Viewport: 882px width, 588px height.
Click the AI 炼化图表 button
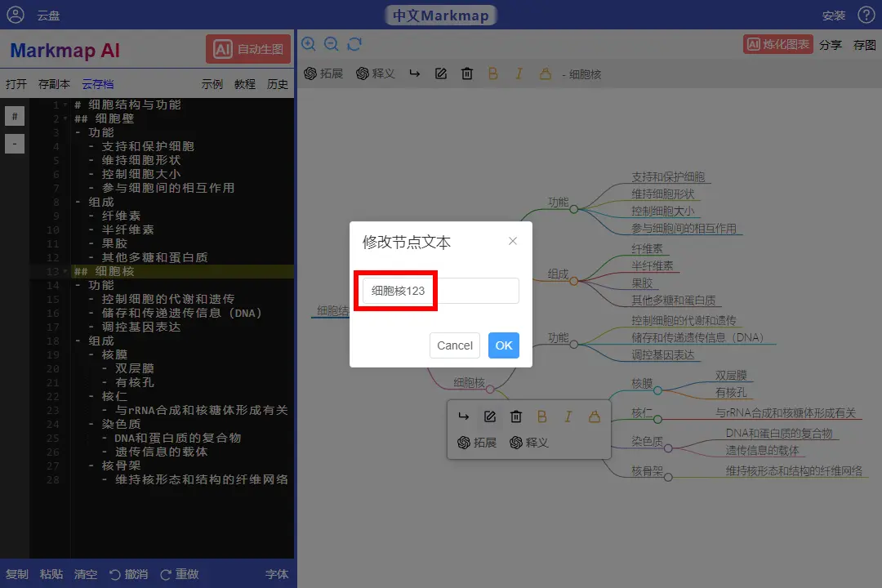point(778,44)
